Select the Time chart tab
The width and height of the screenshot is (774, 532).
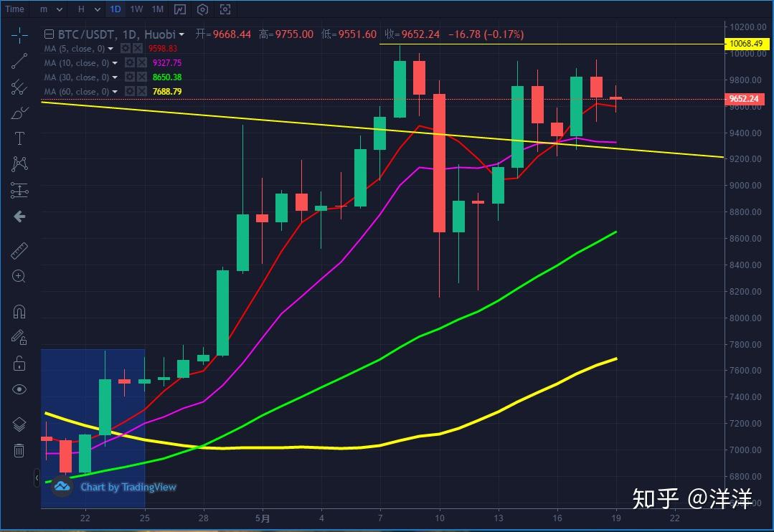pyautogui.click(x=14, y=9)
